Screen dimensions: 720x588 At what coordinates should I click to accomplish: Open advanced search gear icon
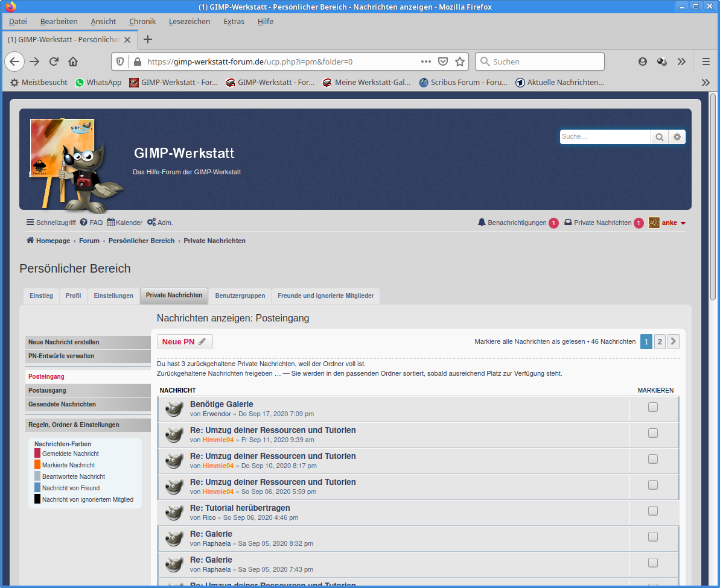pos(677,137)
